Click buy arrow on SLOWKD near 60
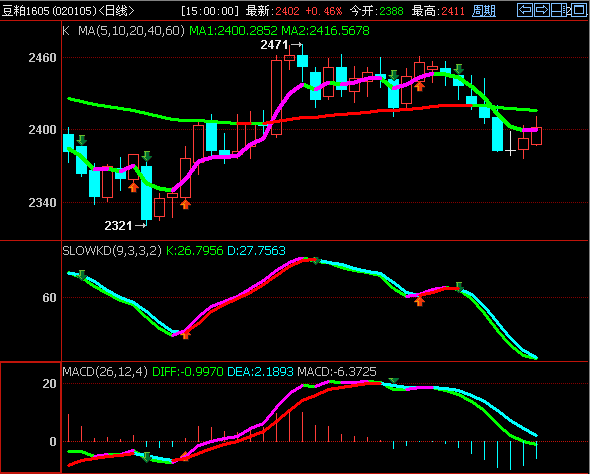 (x=420, y=301)
